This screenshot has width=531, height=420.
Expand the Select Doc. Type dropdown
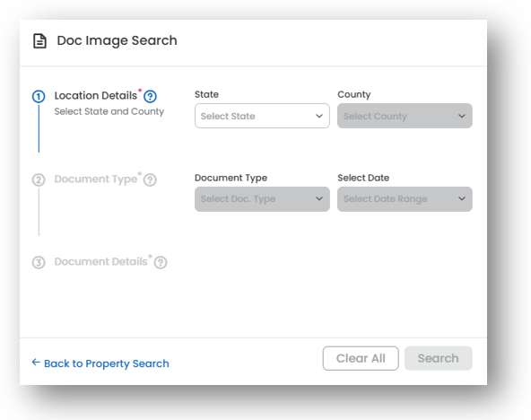pos(262,199)
